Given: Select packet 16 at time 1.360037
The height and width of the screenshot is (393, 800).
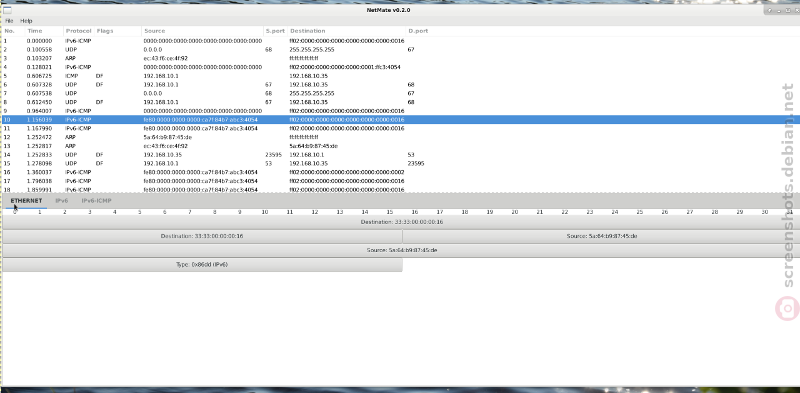Looking at the screenshot, I should coord(400,172).
